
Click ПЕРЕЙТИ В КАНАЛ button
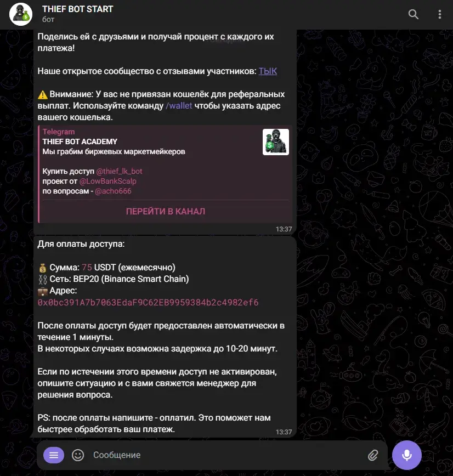[166, 211]
